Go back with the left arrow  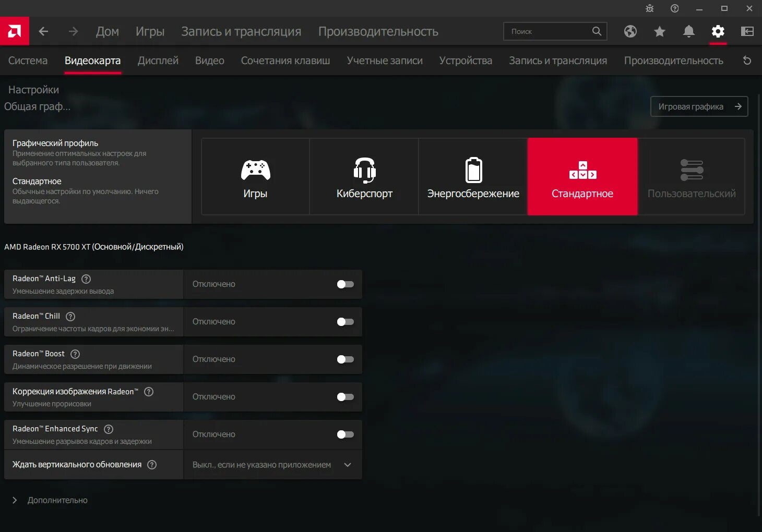pos(44,31)
